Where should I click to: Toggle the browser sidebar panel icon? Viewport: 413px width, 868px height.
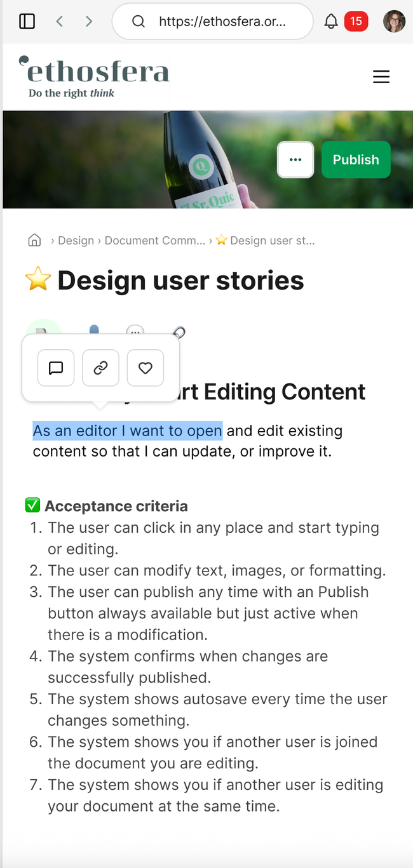(27, 22)
